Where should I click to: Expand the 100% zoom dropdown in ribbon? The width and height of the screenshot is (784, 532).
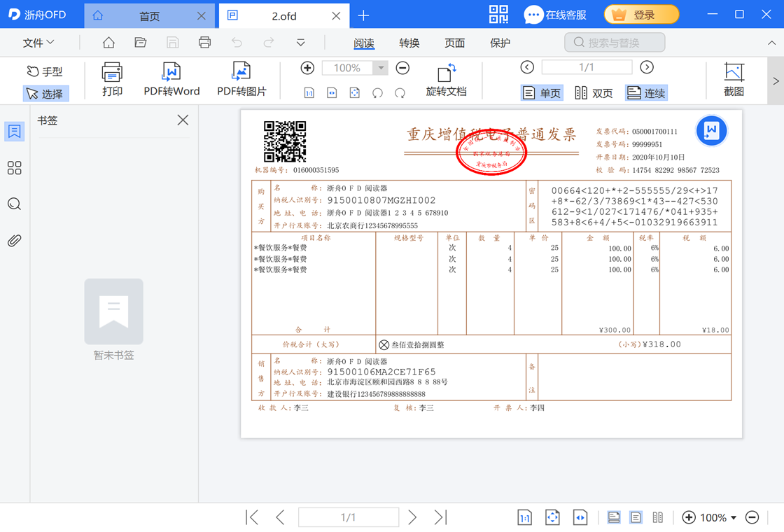tap(381, 68)
